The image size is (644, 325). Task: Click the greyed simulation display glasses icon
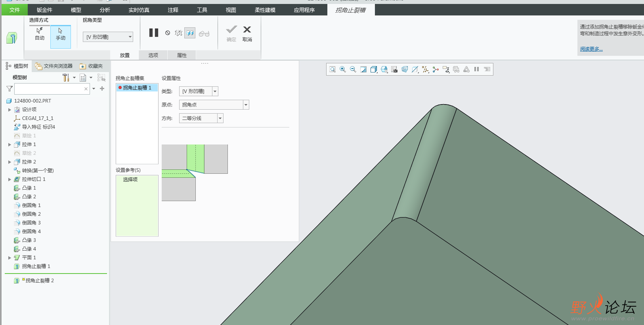456,69
